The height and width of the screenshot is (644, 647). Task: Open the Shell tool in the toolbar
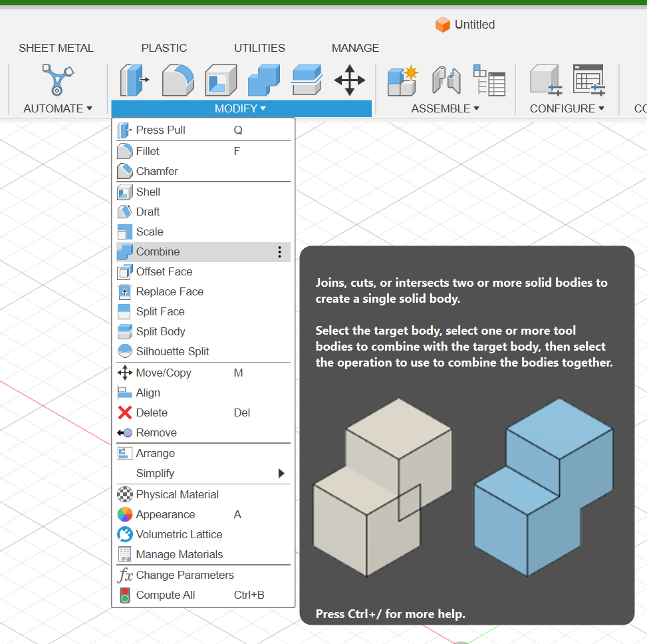220,80
